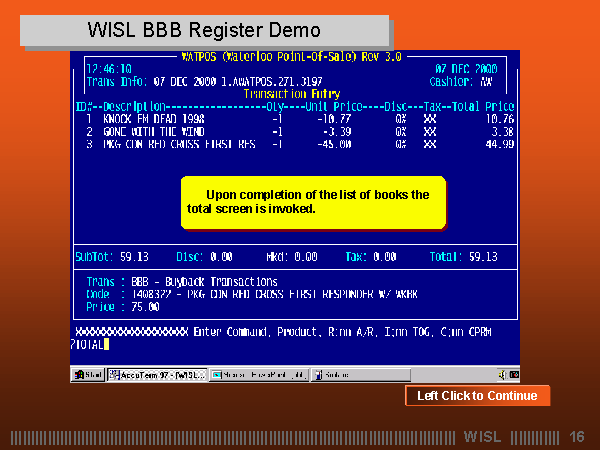
Task: Click the Start button on taskbar
Action: tap(85, 375)
